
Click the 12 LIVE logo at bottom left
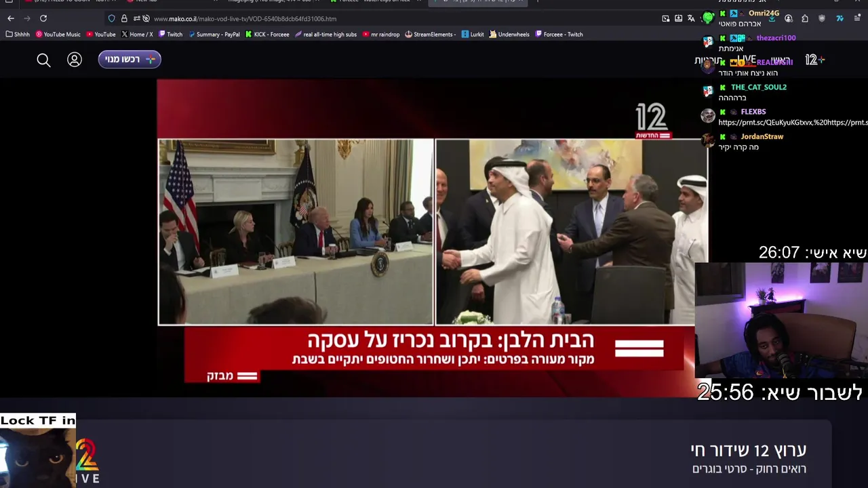[x=87, y=461]
